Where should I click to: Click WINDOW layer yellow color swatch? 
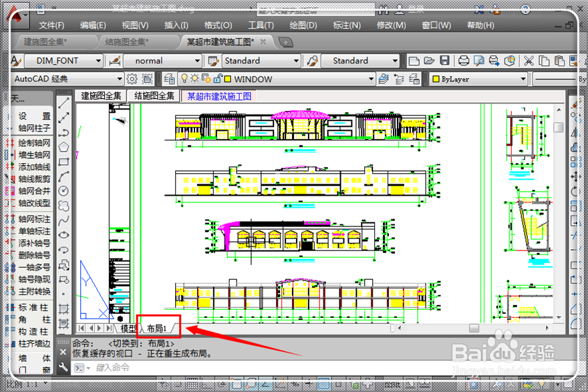(x=228, y=79)
